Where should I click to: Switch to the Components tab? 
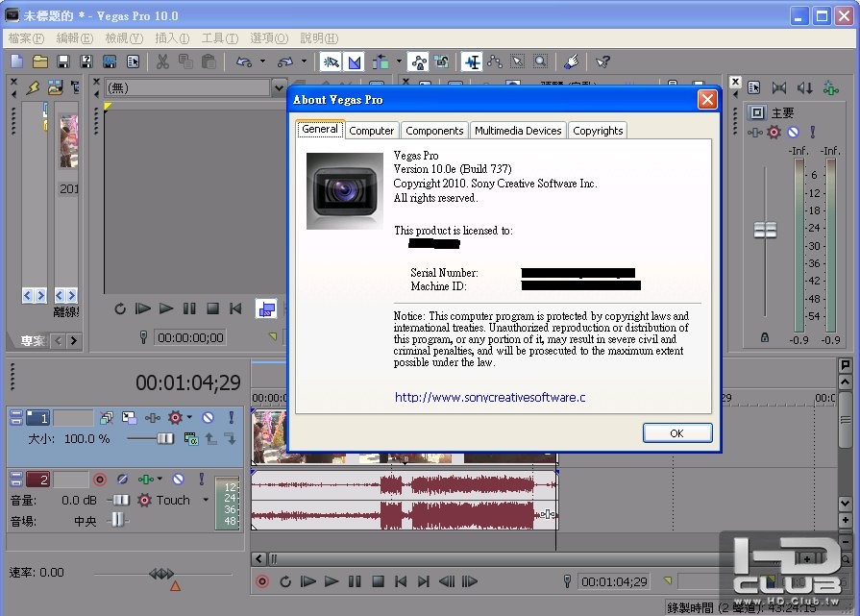coord(434,131)
